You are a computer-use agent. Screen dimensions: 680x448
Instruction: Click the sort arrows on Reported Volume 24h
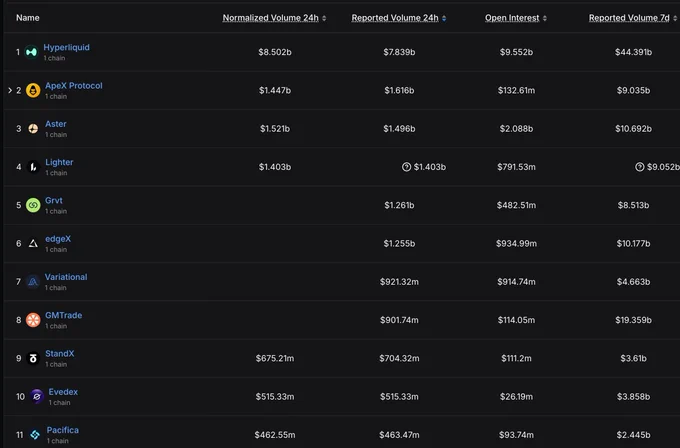(444, 18)
